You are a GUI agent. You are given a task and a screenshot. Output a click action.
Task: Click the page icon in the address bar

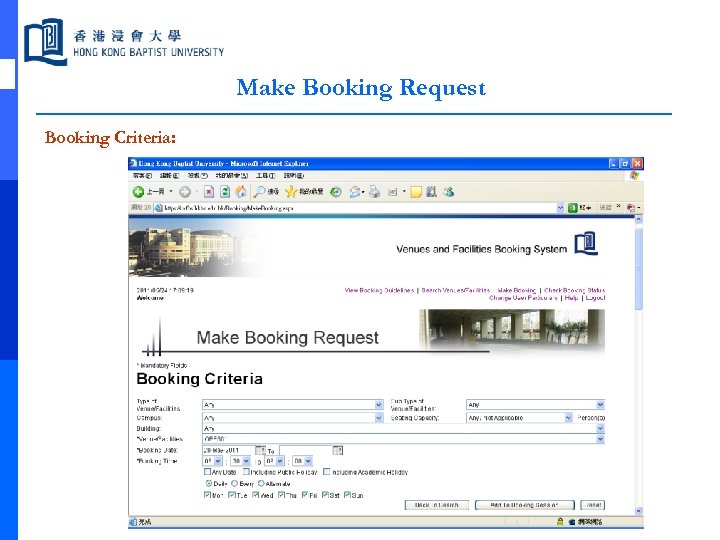(x=158, y=208)
